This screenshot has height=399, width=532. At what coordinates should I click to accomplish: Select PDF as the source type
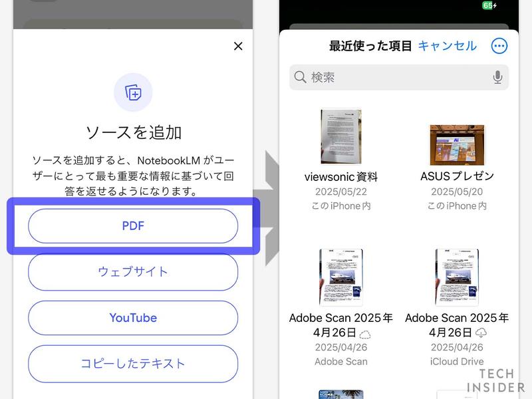133,226
